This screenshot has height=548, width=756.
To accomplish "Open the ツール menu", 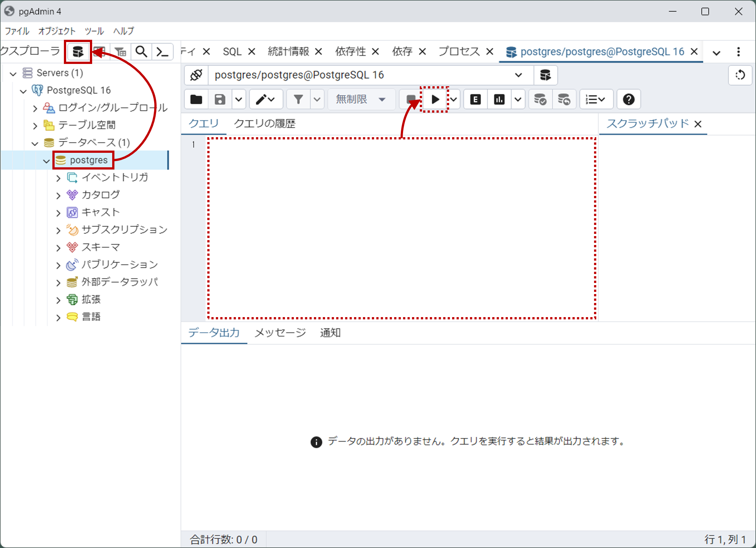I will coord(94,31).
